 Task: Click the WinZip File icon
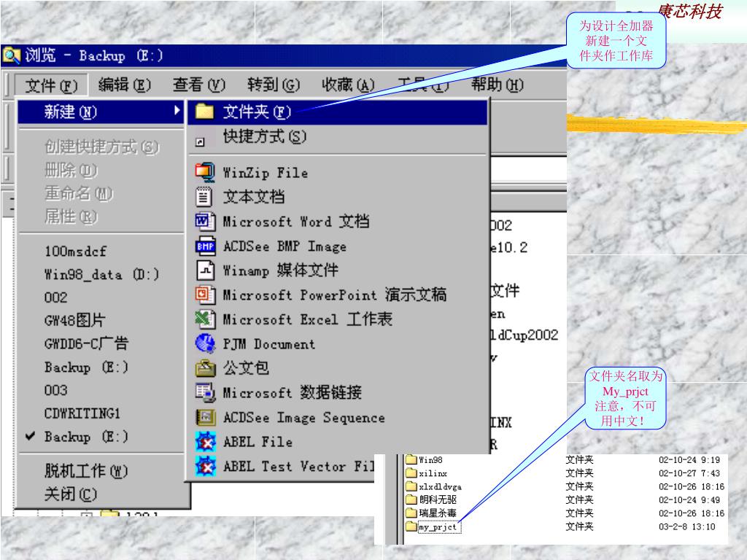click(x=205, y=172)
